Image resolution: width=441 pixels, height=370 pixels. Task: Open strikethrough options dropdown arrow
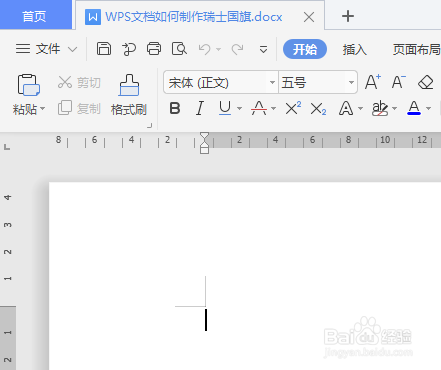274,109
